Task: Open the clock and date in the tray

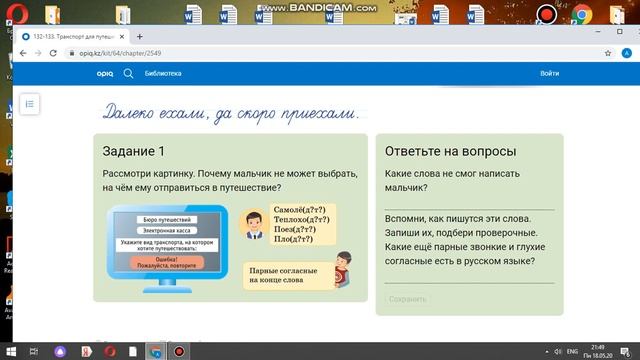Action: 598,351
